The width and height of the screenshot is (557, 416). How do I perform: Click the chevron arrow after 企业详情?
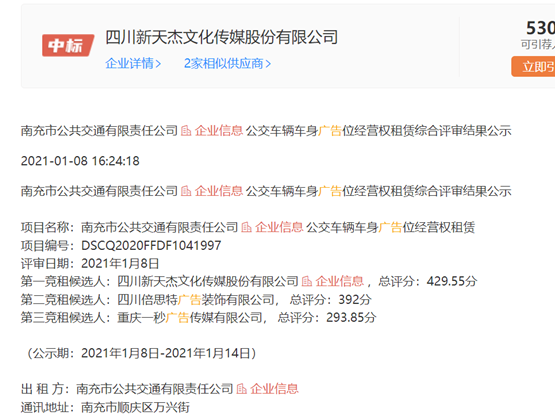[158, 64]
